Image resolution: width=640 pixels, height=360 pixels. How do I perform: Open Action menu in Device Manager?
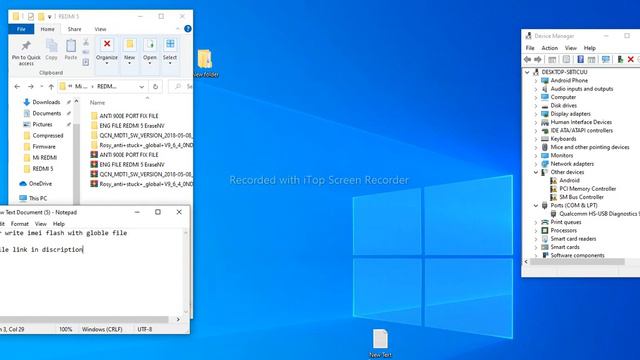click(549, 48)
